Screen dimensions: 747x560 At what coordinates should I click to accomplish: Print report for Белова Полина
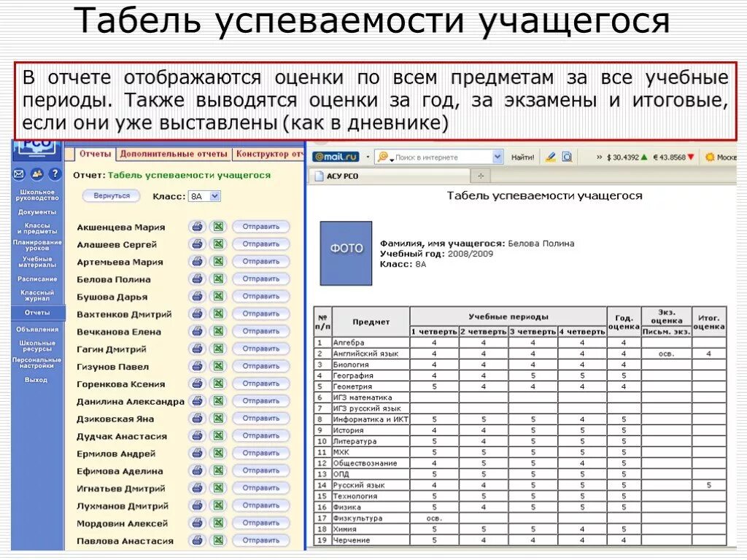coord(197,279)
